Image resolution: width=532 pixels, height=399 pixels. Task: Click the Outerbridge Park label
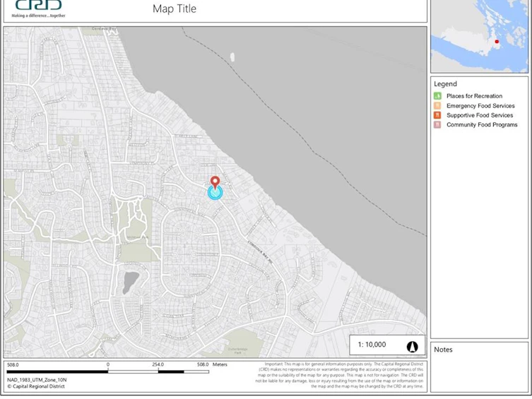(238, 350)
